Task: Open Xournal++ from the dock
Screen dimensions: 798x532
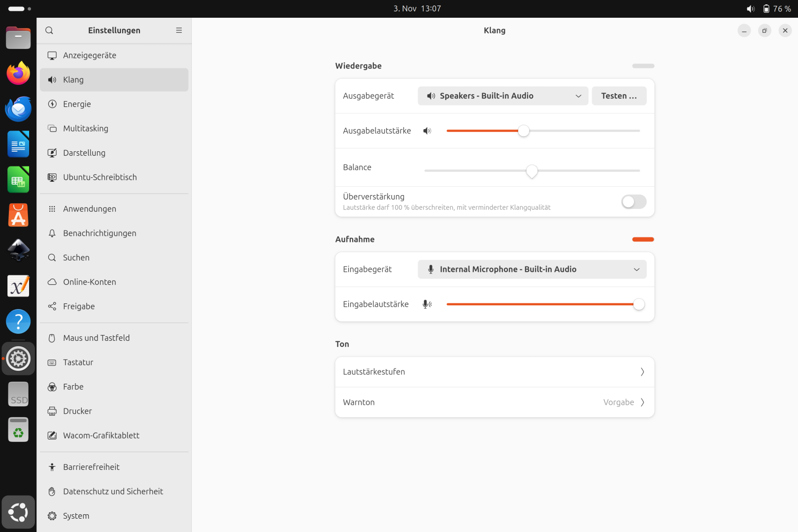Action: coord(18,286)
